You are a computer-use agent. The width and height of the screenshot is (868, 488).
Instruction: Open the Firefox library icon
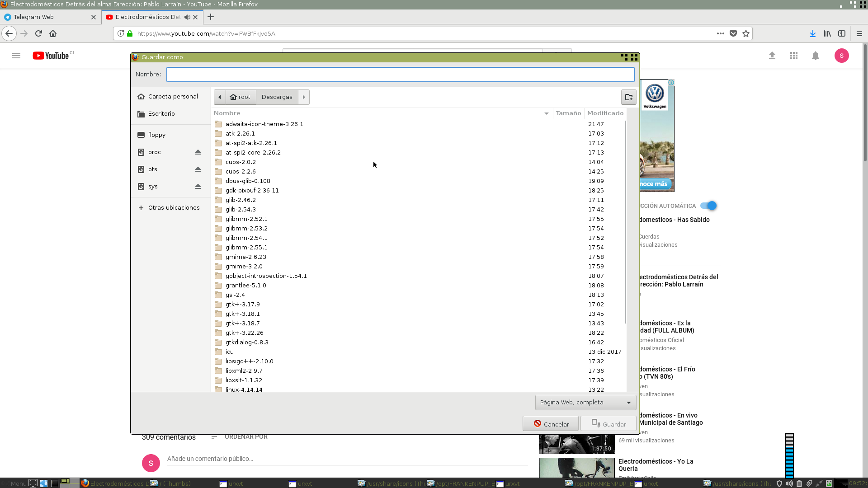(x=827, y=33)
